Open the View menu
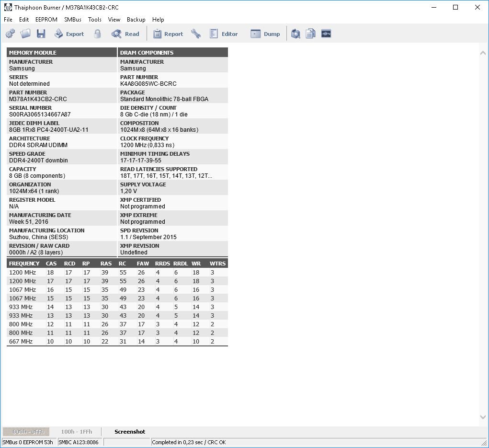The width and height of the screenshot is (489, 448). (114, 20)
